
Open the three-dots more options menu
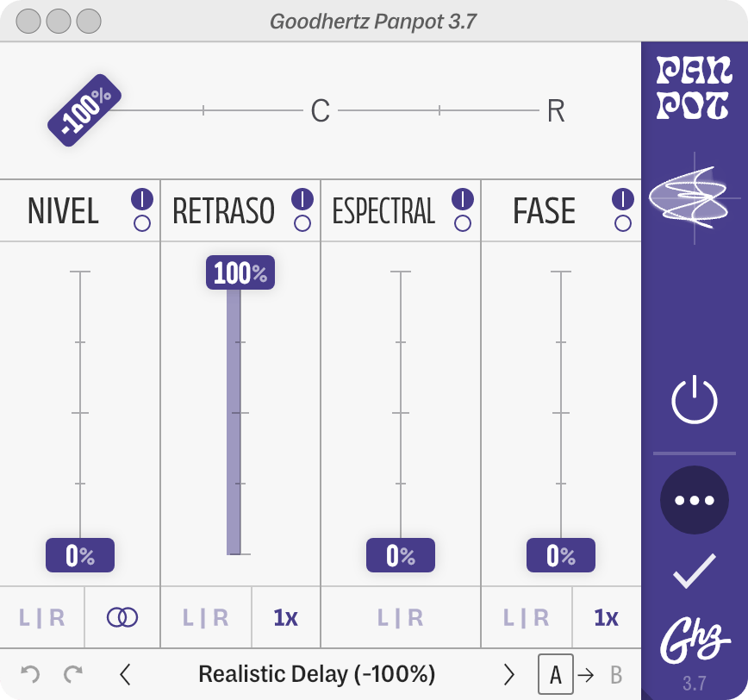coord(694,500)
